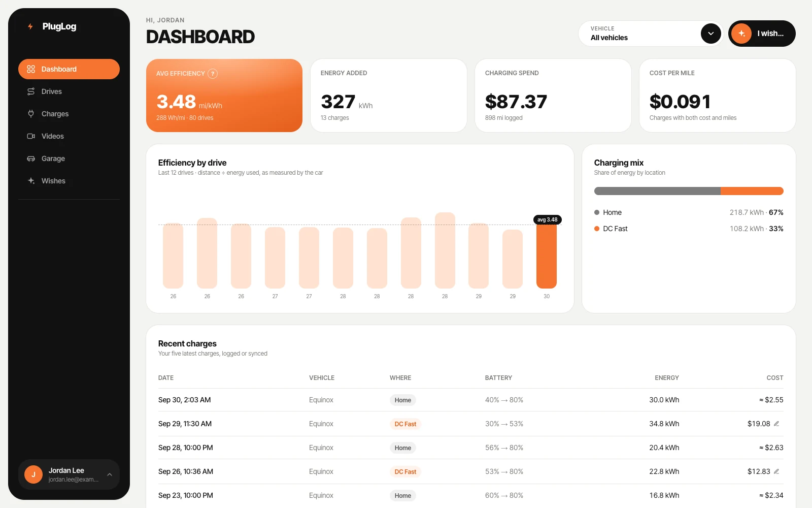Click the highlighted orange bar for drive 30
The image size is (812, 508).
point(547,257)
